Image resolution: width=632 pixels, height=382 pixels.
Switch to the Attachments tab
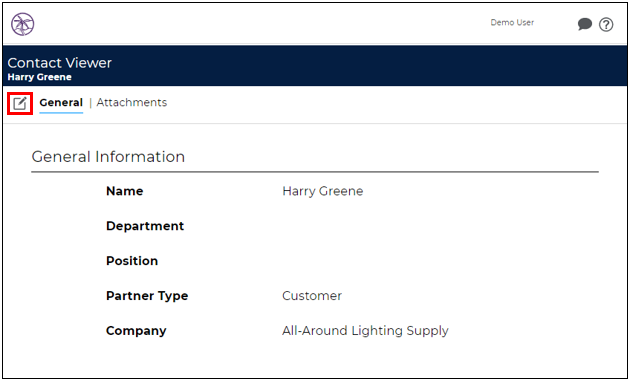(x=131, y=102)
